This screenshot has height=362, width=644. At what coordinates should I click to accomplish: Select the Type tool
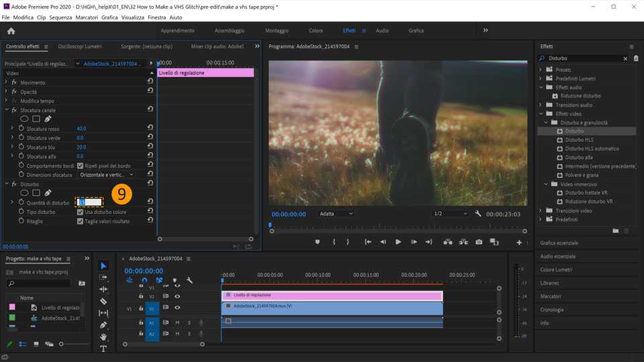[103, 349]
